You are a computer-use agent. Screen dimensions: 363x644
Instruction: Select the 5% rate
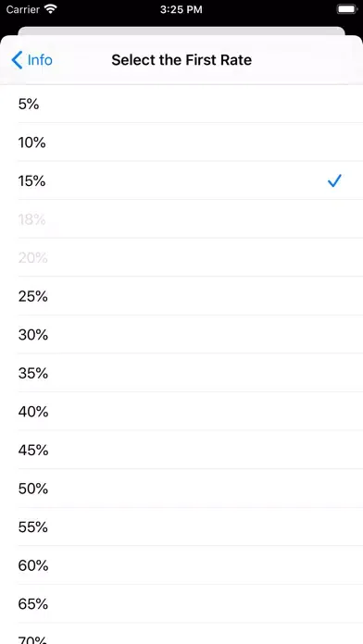tap(181, 104)
